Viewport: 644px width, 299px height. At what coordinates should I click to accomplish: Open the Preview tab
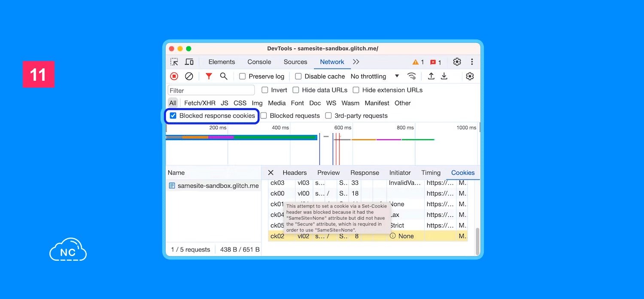click(328, 173)
